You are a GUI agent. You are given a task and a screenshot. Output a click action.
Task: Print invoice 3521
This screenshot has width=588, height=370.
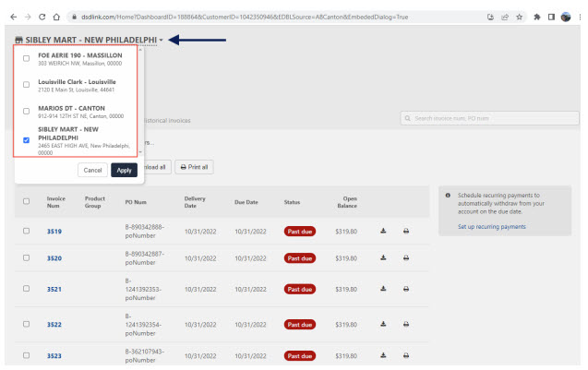tap(406, 289)
